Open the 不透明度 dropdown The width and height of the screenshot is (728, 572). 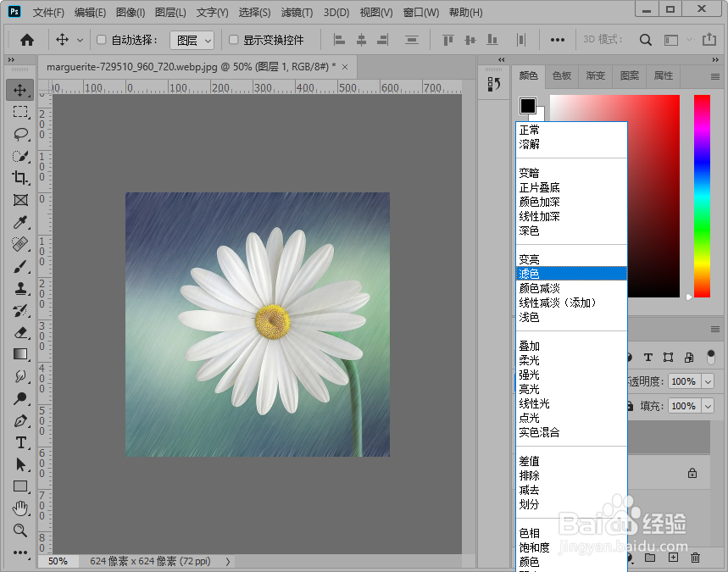[x=709, y=381]
